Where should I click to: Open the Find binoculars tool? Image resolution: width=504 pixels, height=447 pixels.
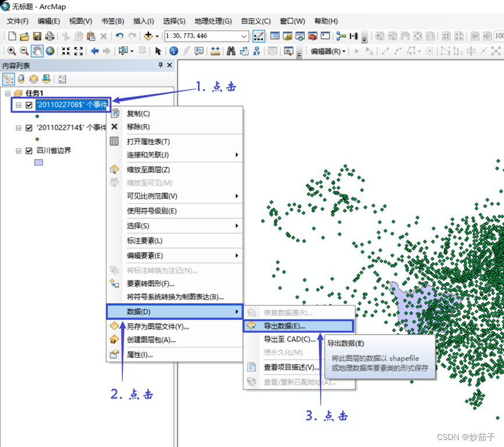[230, 51]
